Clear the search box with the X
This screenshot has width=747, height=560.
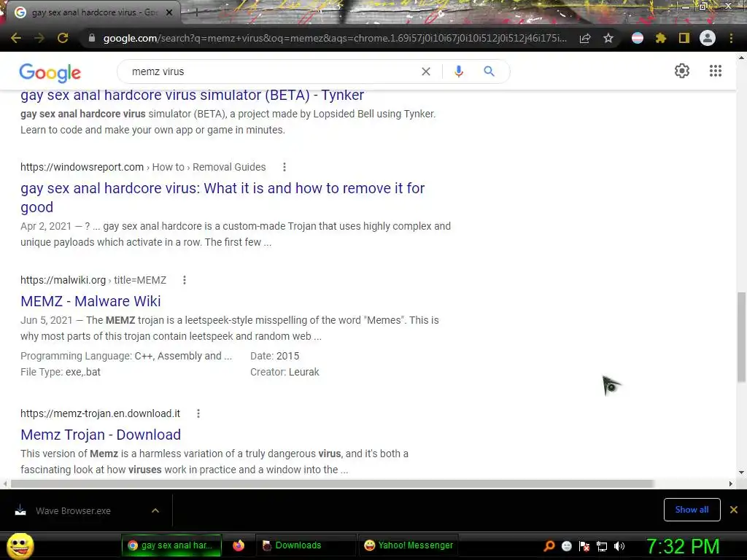pos(426,71)
